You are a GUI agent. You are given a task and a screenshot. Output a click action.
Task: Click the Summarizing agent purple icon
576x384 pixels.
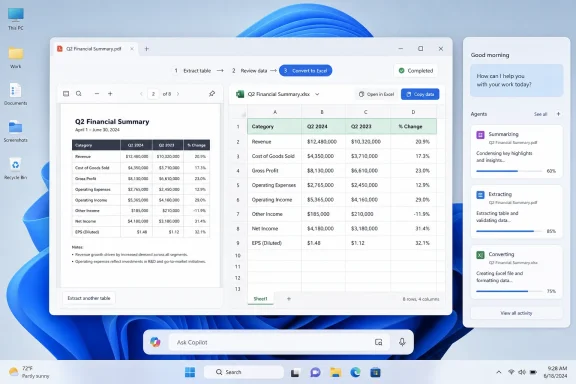(480, 135)
